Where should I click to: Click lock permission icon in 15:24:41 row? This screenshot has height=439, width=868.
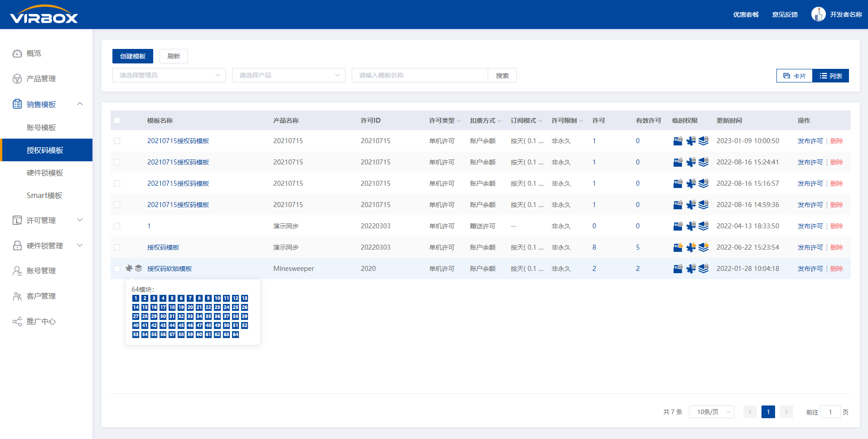(x=678, y=162)
